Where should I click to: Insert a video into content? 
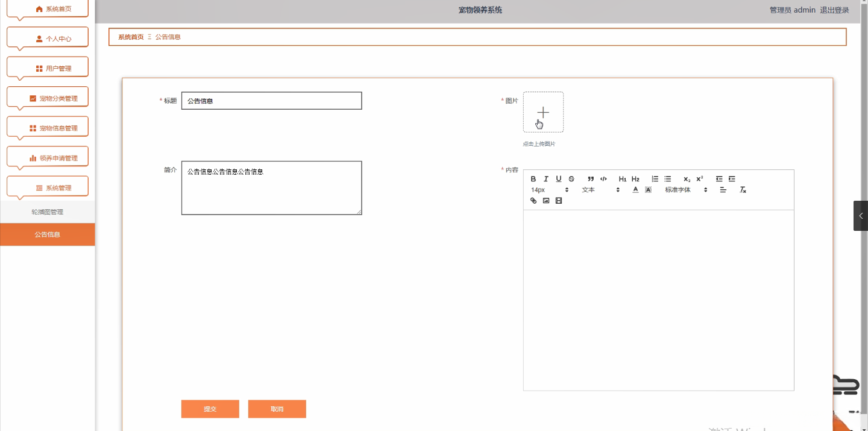tap(559, 201)
